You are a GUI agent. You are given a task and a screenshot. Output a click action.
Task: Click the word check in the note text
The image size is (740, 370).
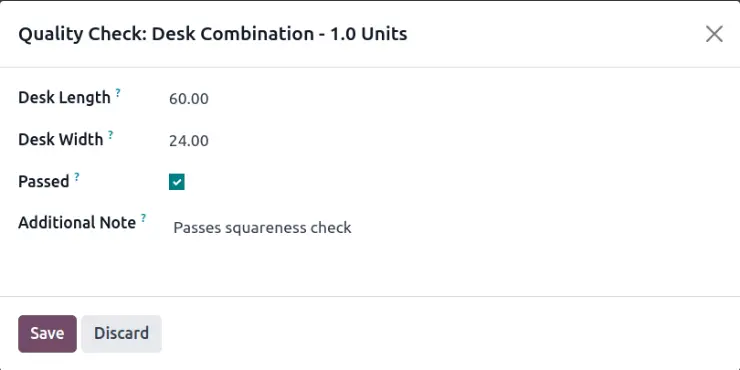331,227
